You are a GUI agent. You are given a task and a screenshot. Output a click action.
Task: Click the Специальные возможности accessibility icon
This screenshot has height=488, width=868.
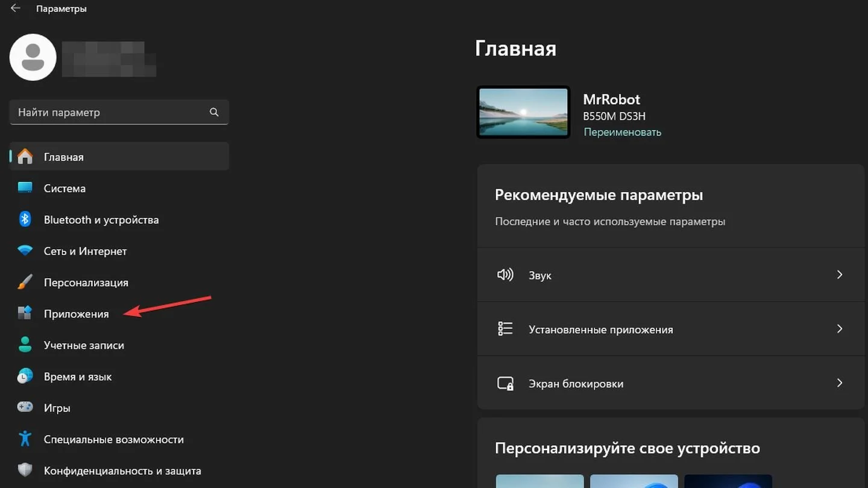point(25,439)
